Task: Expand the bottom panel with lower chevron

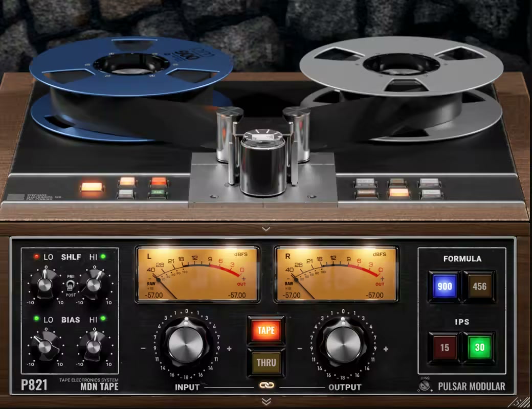Action: click(265, 401)
